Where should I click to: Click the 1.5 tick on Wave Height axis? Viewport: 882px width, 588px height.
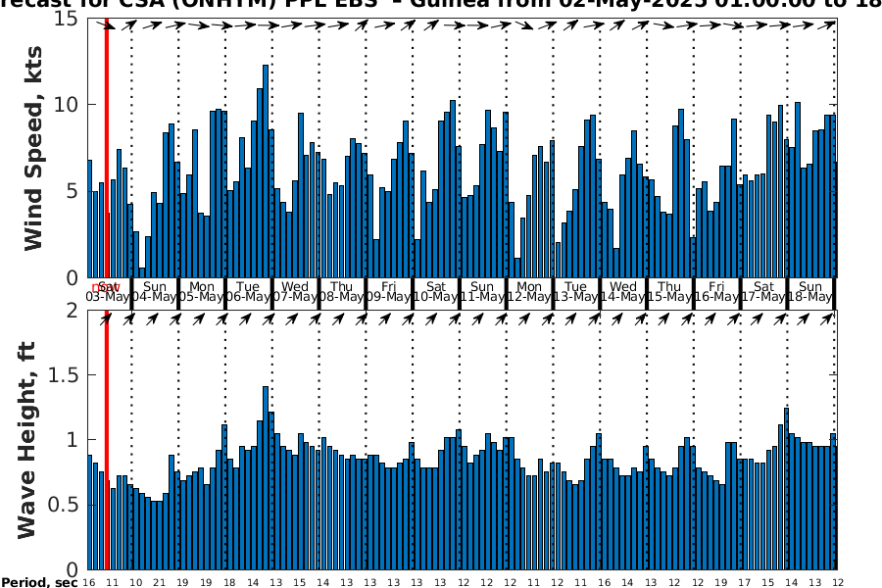(63, 374)
